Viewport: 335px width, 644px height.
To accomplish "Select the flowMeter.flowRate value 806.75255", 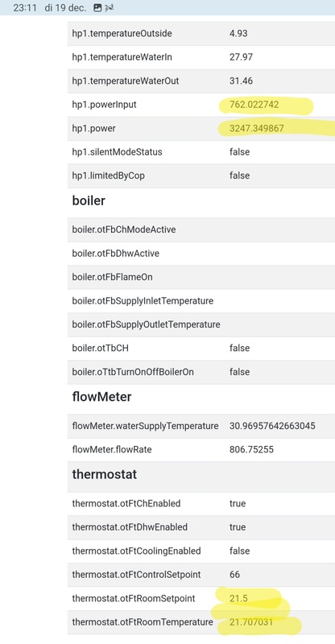I will tap(251, 449).
